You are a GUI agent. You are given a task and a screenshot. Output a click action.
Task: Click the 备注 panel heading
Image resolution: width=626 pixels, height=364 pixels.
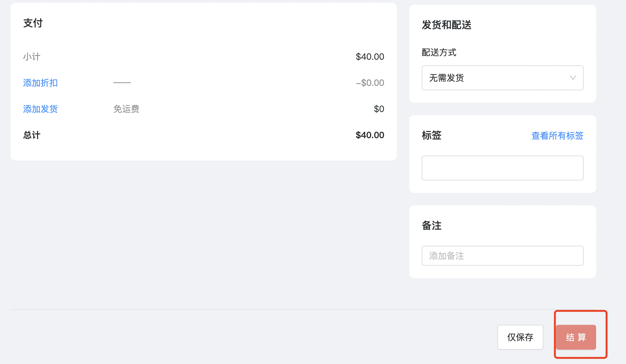[432, 226]
